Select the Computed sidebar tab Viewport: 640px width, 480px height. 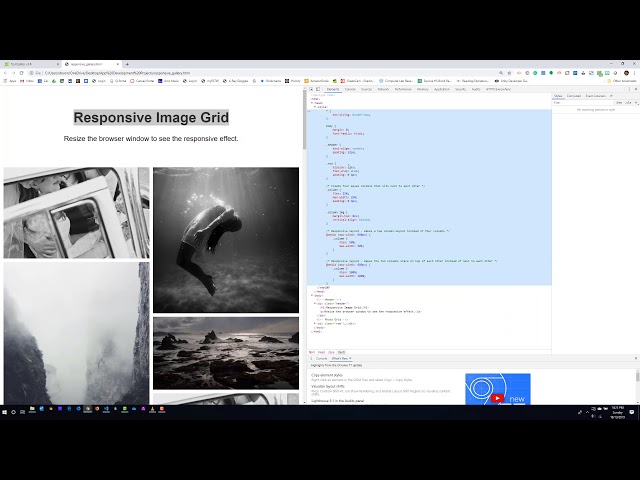[x=573, y=96]
